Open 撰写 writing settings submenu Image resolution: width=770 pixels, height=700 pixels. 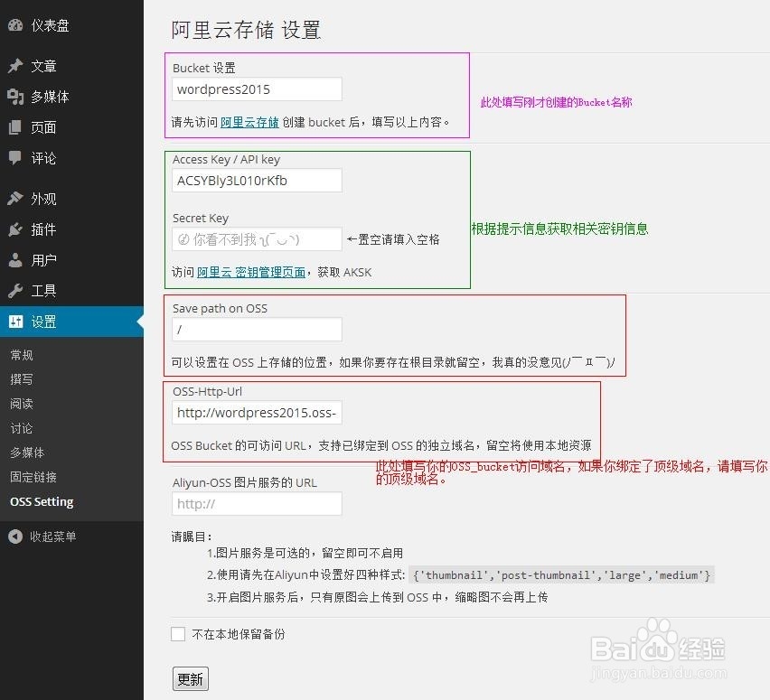point(22,379)
